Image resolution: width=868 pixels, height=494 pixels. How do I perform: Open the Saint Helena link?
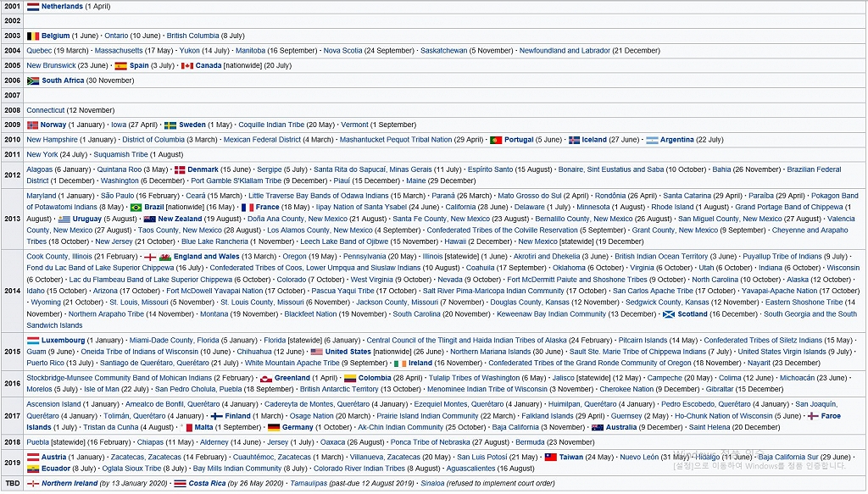(x=708, y=428)
